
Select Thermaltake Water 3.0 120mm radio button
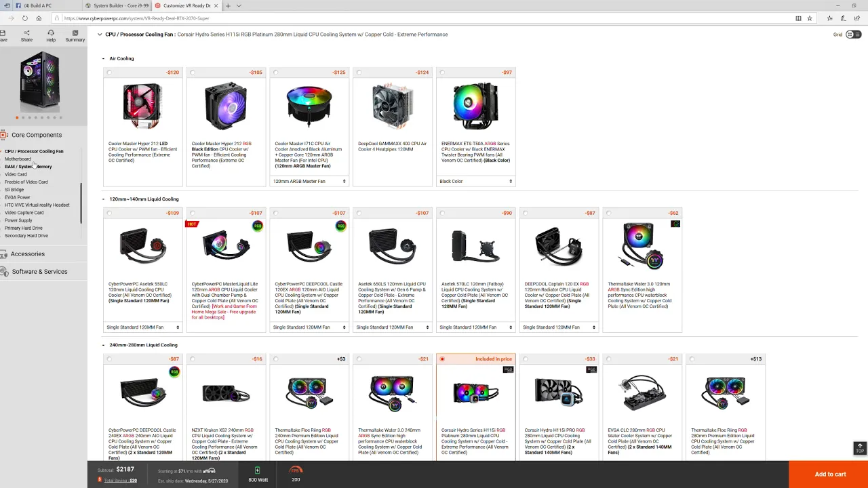[609, 213]
